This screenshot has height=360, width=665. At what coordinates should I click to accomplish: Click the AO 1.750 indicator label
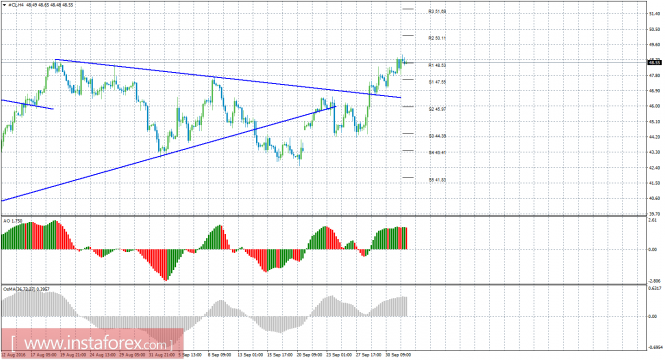pos(12,221)
